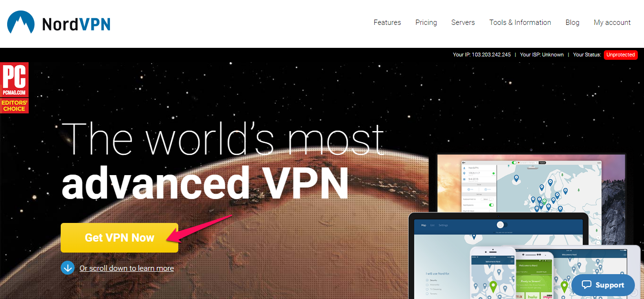Follow the Or scroll down to learn more link

point(127,268)
